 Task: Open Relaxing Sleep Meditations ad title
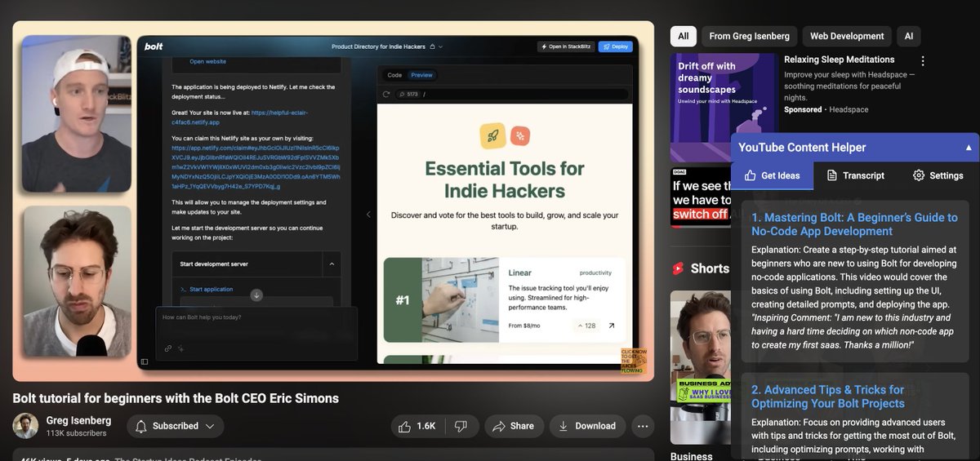pyautogui.click(x=839, y=60)
